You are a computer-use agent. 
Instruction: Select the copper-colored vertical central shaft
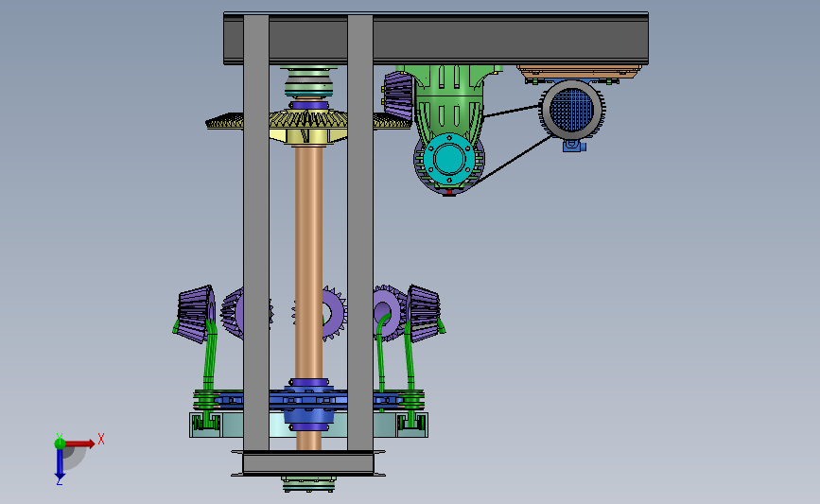(x=308, y=261)
